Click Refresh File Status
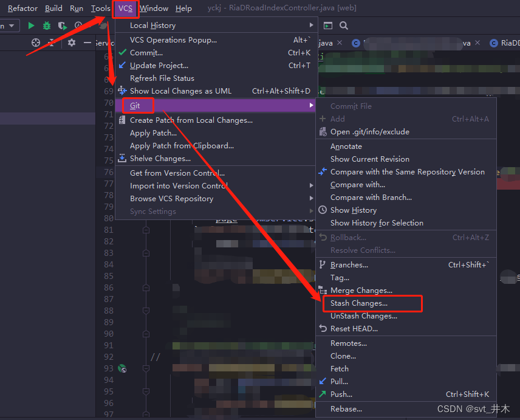Viewport: 520px width, 420px height. tap(216, 78)
